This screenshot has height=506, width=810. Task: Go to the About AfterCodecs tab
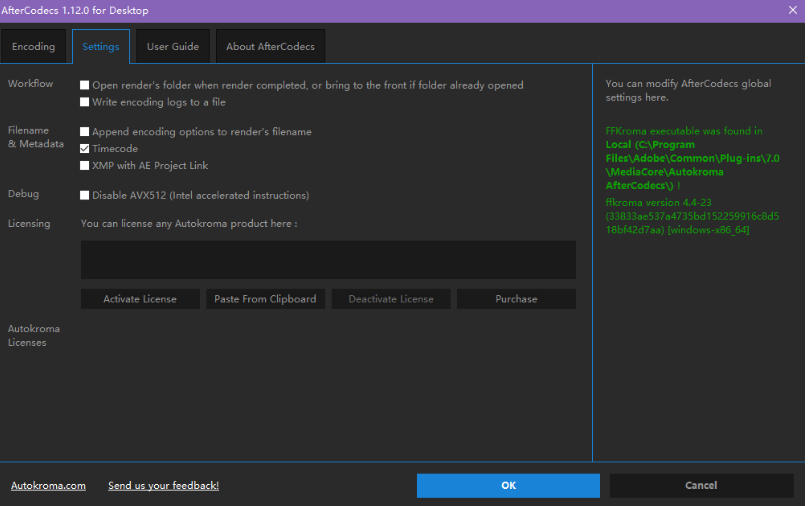coord(270,47)
